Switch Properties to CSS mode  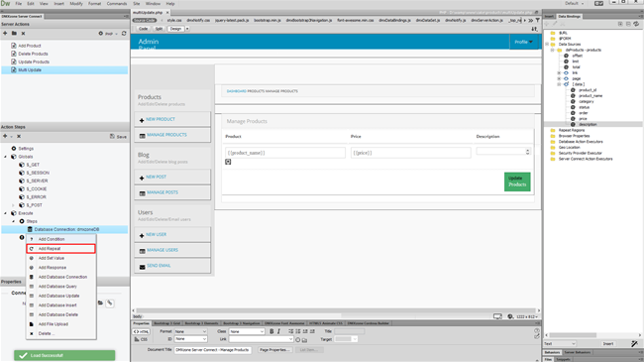(141, 339)
